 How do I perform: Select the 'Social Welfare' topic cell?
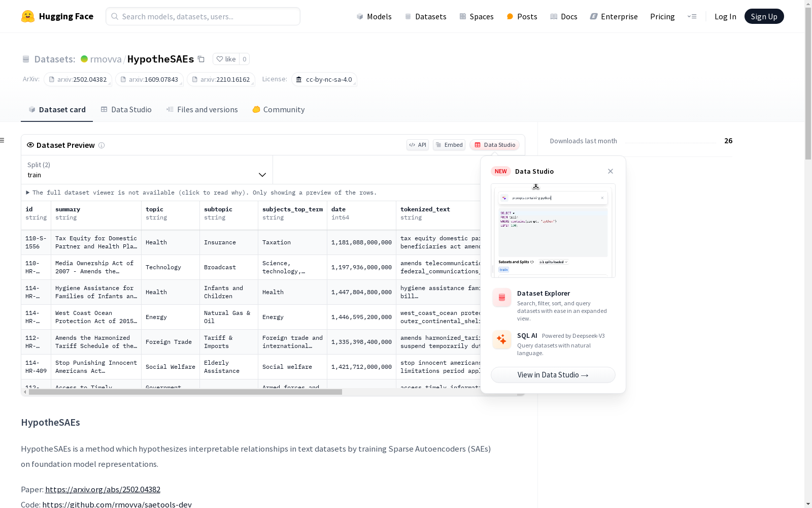pyautogui.click(x=171, y=367)
